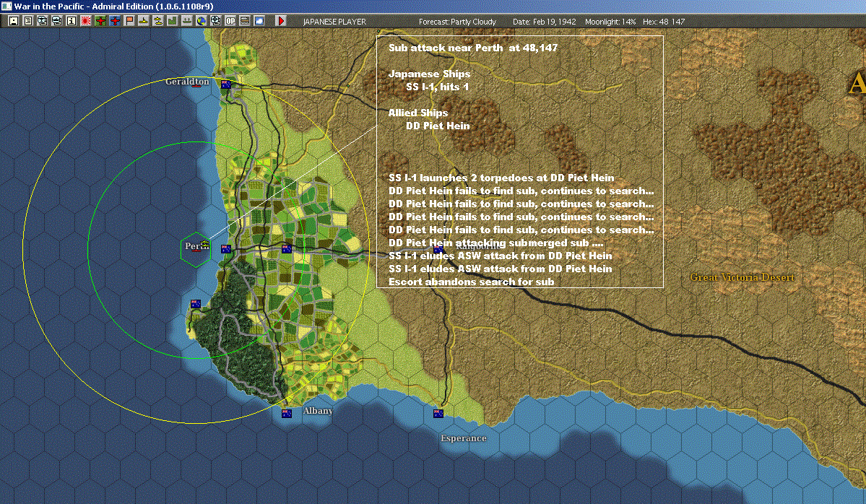The image size is (866, 504).
Task: Click the floppy disk save game icon
Action: [x=14, y=21]
